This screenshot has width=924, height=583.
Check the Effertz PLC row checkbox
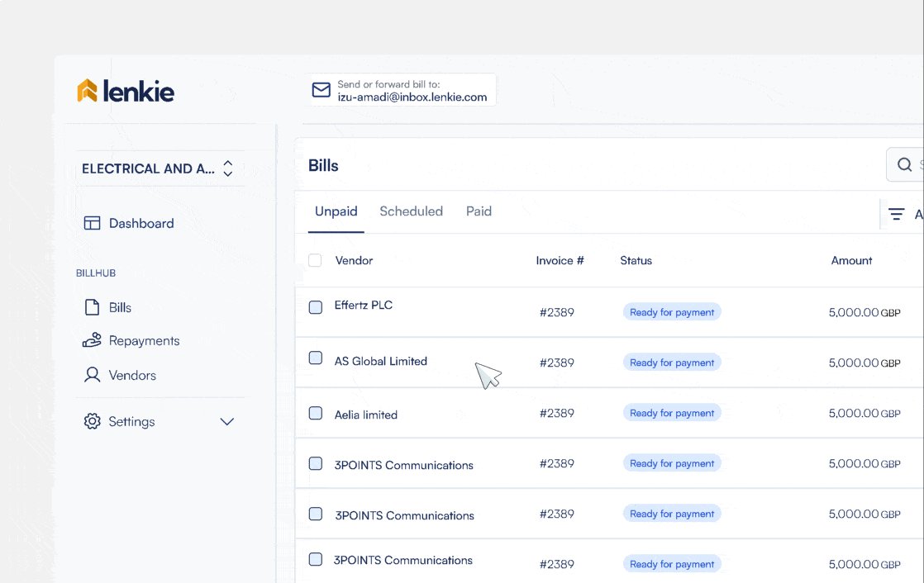315,307
